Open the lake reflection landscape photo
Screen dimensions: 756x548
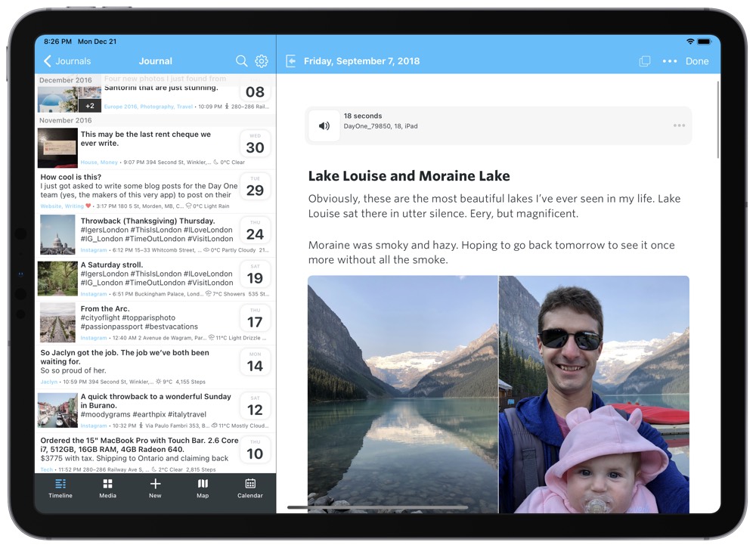click(403, 395)
